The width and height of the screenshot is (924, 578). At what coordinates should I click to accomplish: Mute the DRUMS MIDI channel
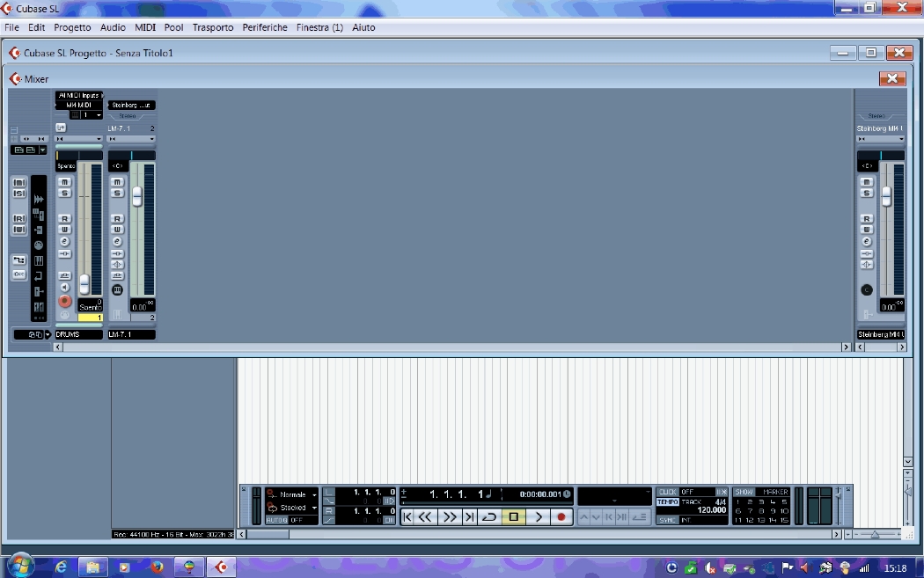pos(65,182)
